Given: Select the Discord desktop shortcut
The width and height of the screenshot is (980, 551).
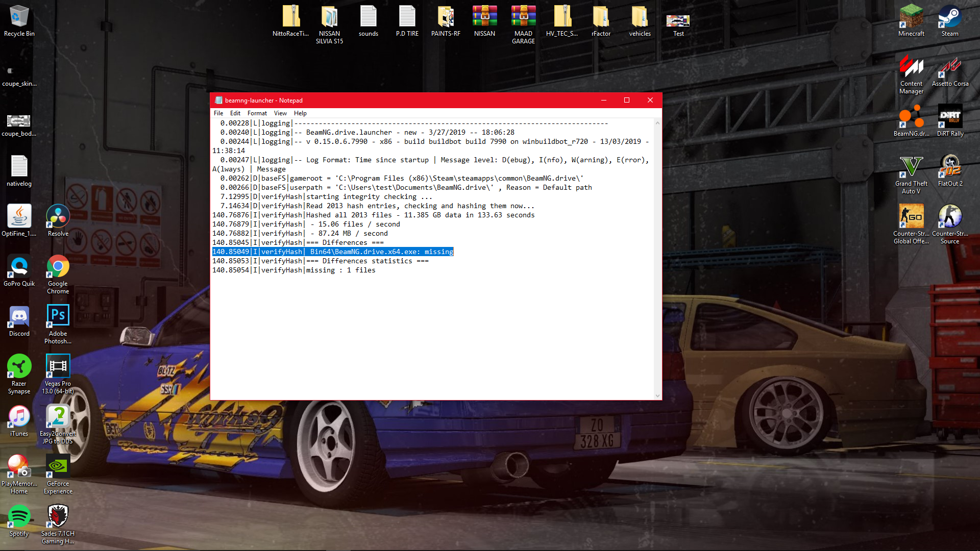Looking at the screenshot, I should (19, 320).
